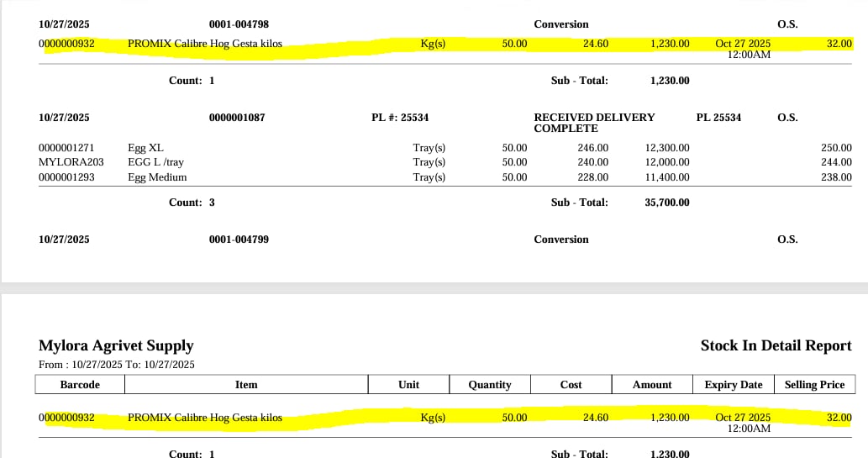Click the Amount column header
This screenshot has width=868, height=458.
coord(652,385)
